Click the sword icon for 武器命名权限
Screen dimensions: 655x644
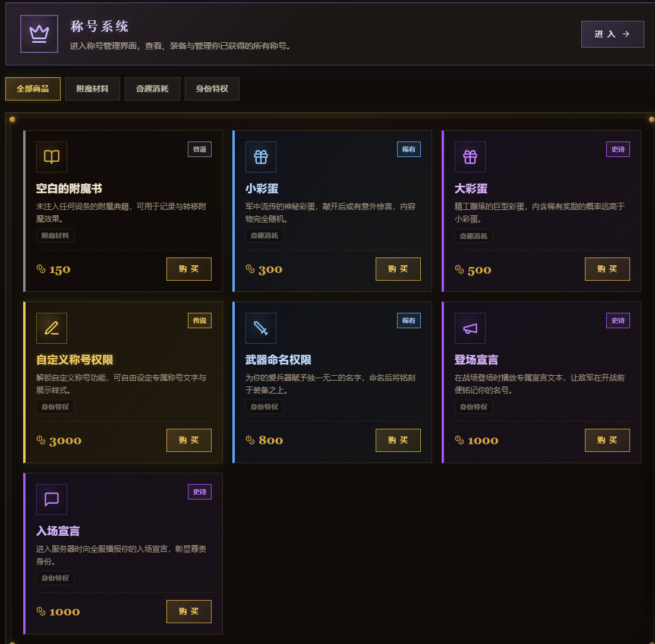[261, 328]
